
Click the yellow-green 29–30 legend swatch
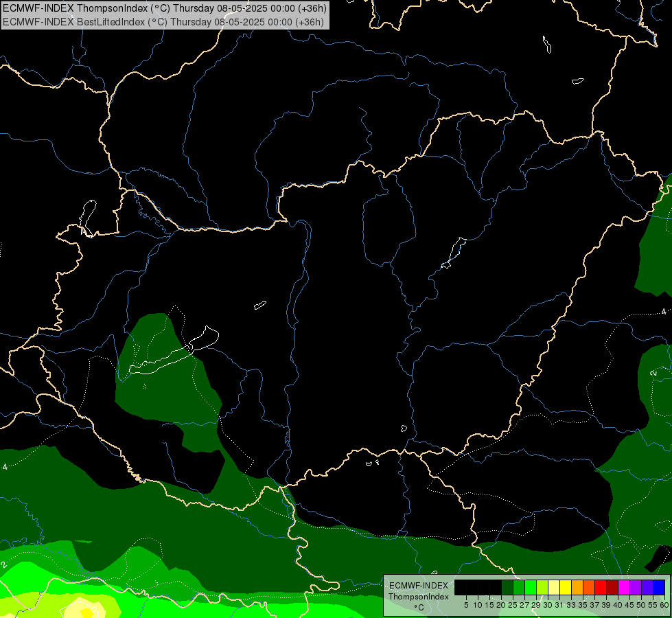click(x=542, y=587)
